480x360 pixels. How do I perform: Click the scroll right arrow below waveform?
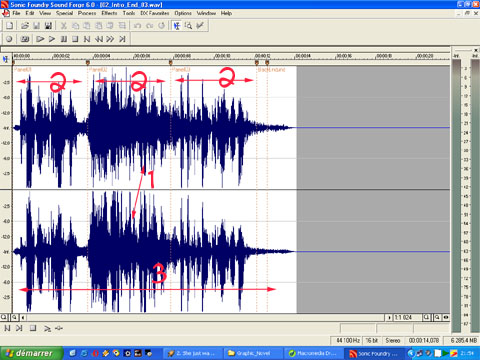pos(389,317)
